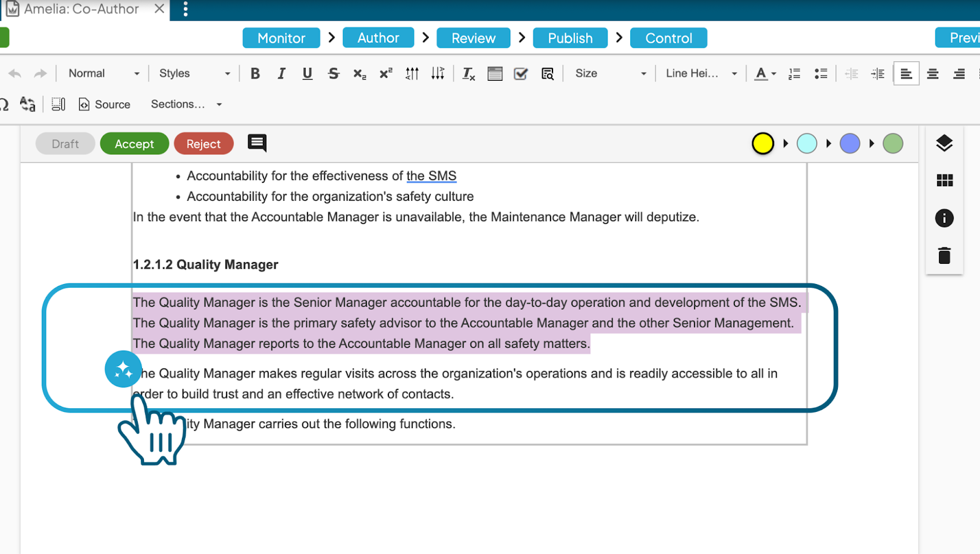This screenshot has height=554, width=980.
Task: Redo the last action
Action: click(40, 73)
